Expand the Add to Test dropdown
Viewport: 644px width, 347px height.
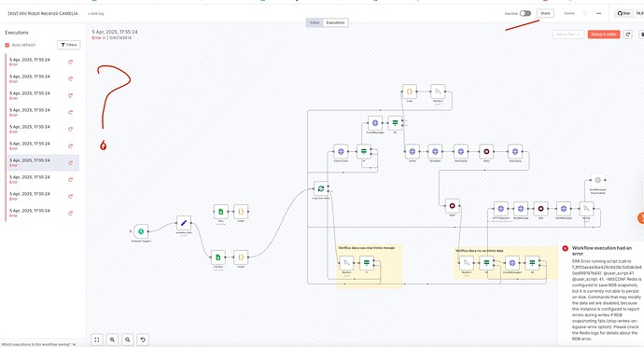[x=568, y=35]
